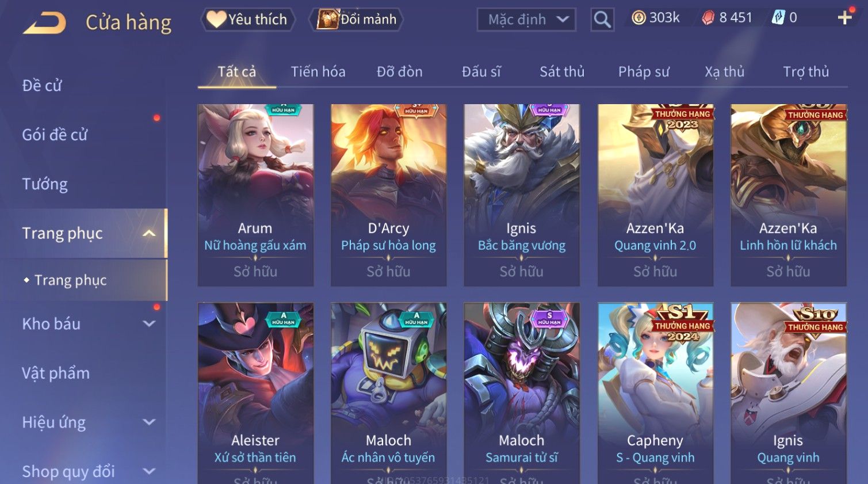Viewport: 868px width, 484px height.
Task: Tap the gold coin balance icon
Action: point(638,18)
